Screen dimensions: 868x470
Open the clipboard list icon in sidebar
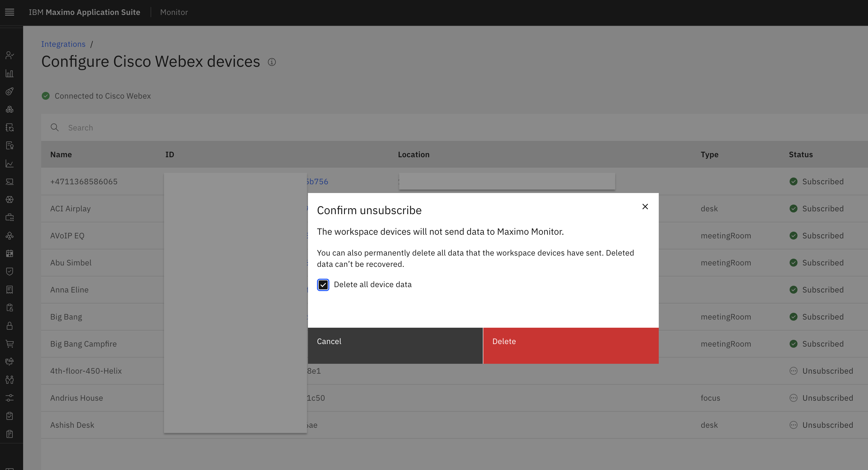tap(9, 434)
